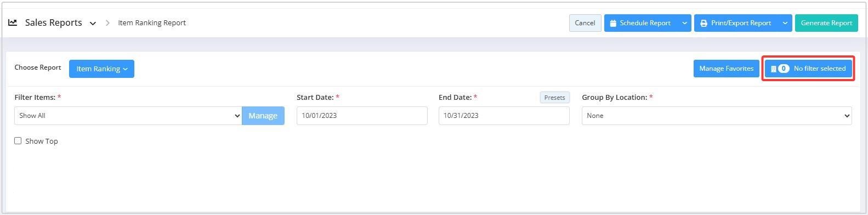Click the calendar icon on Schedule Report
The height and width of the screenshot is (215, 868).
click(613, 23)
